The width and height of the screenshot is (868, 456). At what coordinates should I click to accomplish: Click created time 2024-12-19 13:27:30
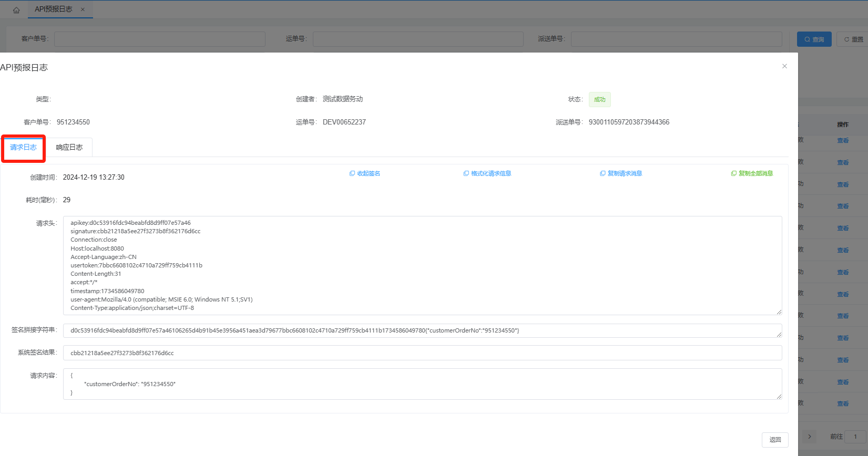[94, 178]
